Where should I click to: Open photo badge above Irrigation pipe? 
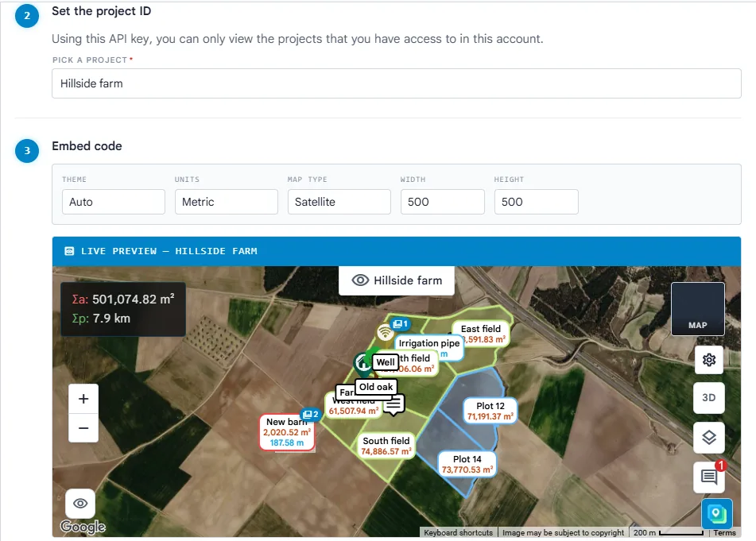pyautogui.click(x=400, y=324)
